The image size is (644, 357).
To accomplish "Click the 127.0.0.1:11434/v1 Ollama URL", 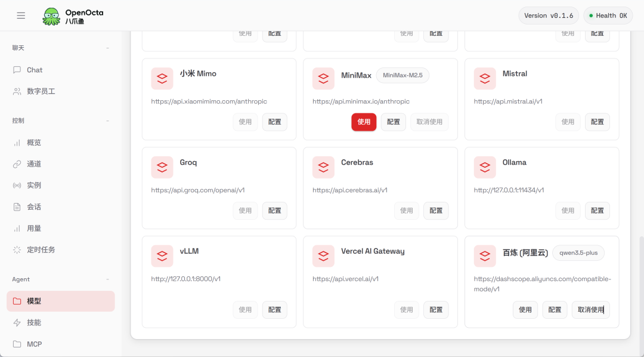I will click(x=509, y=190).
